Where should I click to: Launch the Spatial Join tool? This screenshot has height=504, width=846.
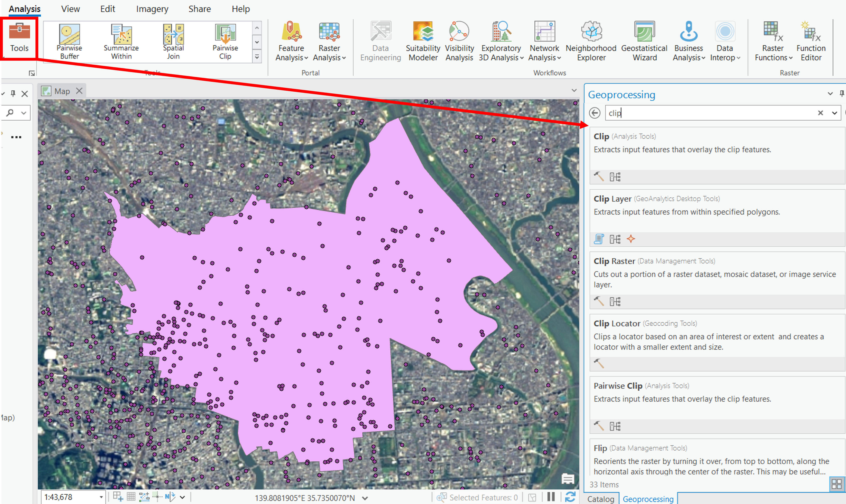[x=173, y=42]
